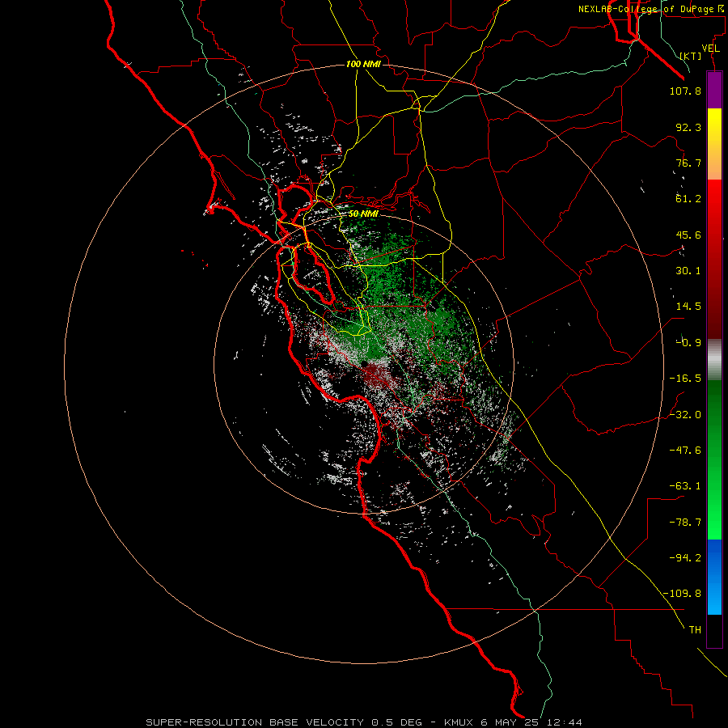
Task: Select the purple segment of velocity color bar
Action: coord(714,90)
